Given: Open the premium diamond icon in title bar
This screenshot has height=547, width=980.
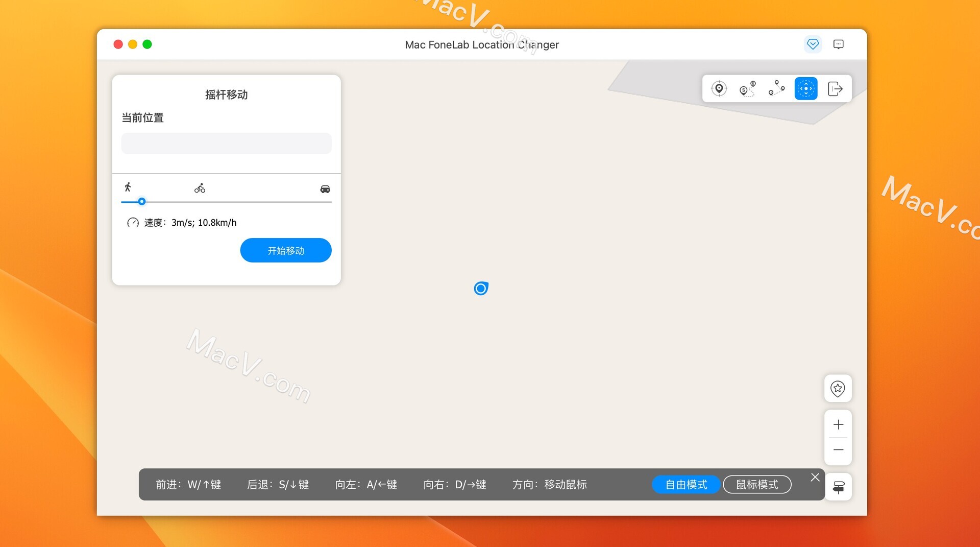Looking at the screenshot, I should [x=813, y=44].
